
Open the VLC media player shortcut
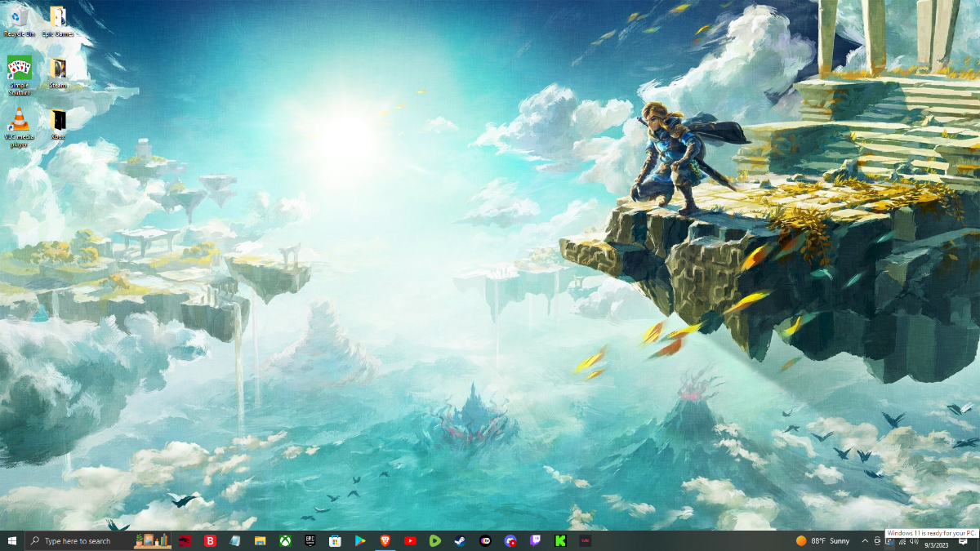tap(19, 128)
